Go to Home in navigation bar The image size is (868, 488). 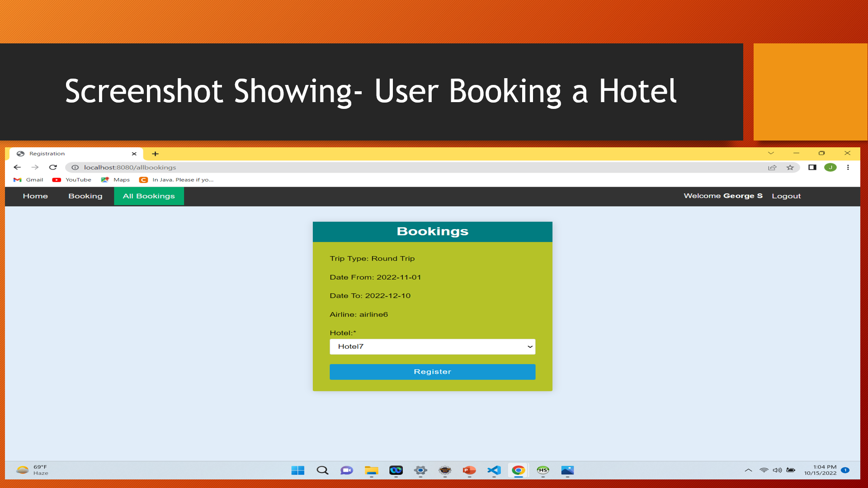click(35, 196)
